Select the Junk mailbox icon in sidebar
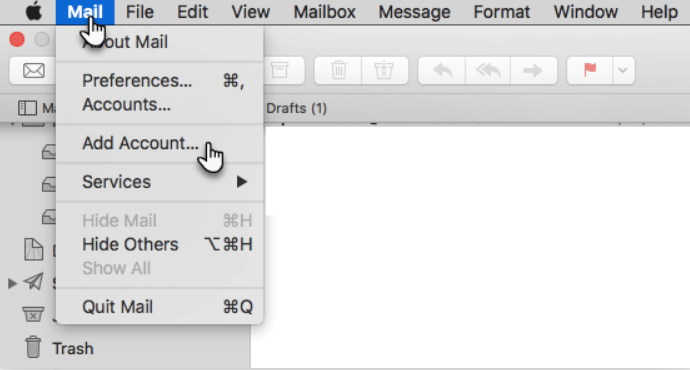The height and width of the screenshot is (370, 690). click(x=33, y=314)
